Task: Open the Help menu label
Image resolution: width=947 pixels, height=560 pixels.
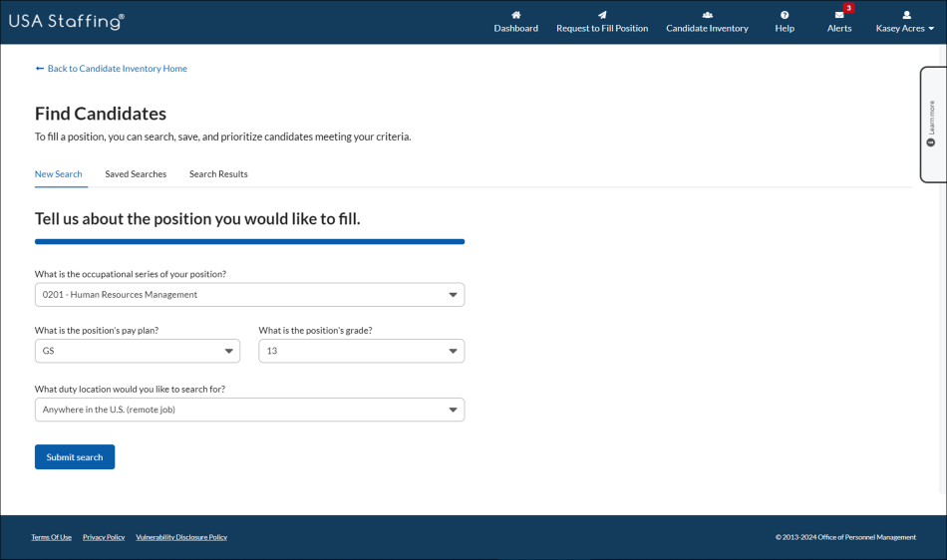Action: (785, 28)
